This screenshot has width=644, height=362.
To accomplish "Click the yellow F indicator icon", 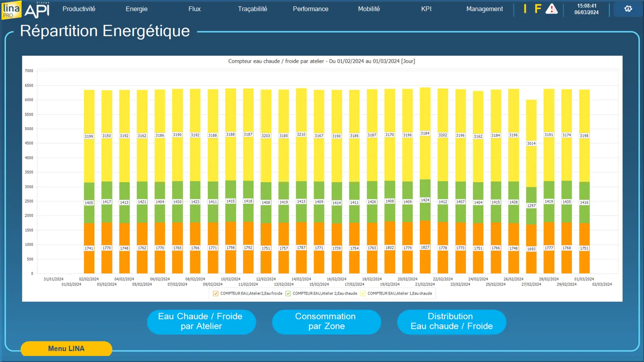I will 538,9.
